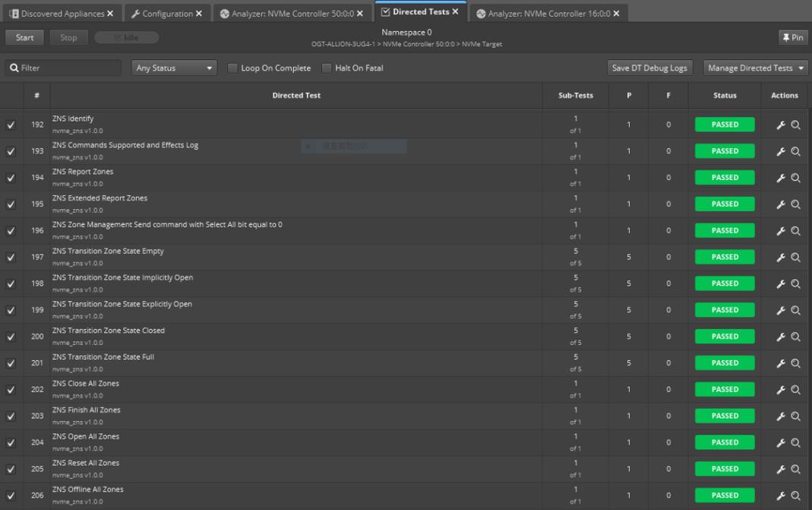Uncheck test 192 ZNS Identify checkbox

point(11,125)
